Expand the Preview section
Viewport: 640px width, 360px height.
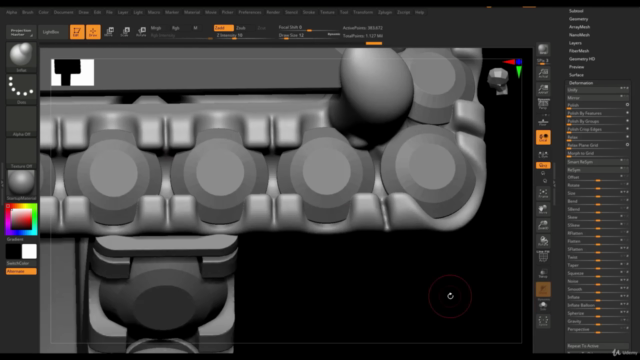point(576,67)
